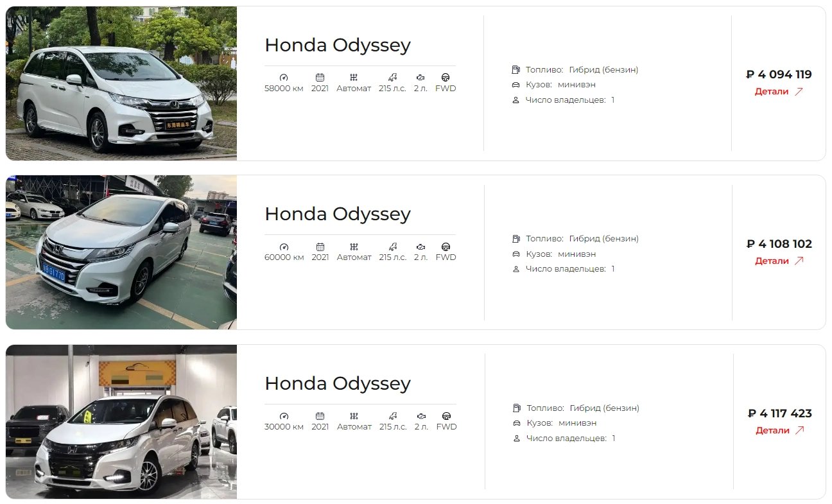832x504 pixels.
Task: Click the calendar icon in the ₽ 4 094 119 listing
Action: pyautogui.click(x=320, y=77)
